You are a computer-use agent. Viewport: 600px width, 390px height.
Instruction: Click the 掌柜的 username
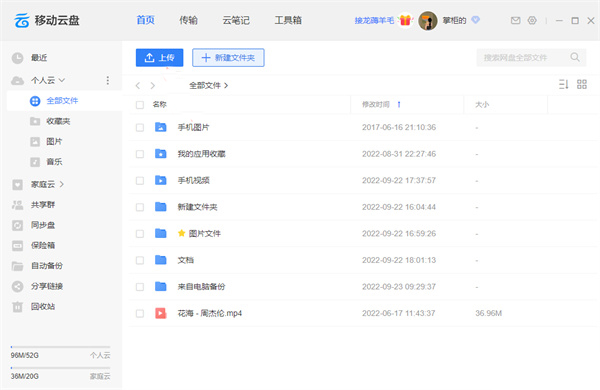tap(454, 20)
